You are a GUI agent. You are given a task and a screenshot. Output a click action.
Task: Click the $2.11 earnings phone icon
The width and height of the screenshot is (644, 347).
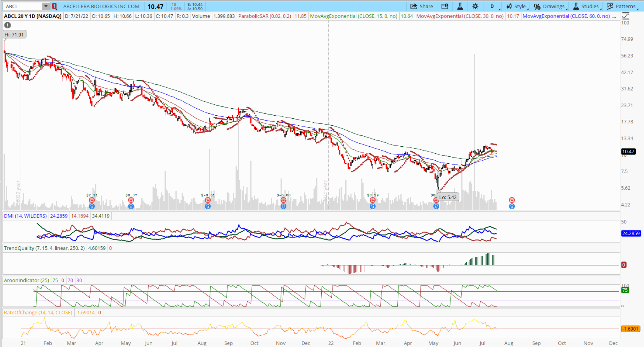point(92,200)
